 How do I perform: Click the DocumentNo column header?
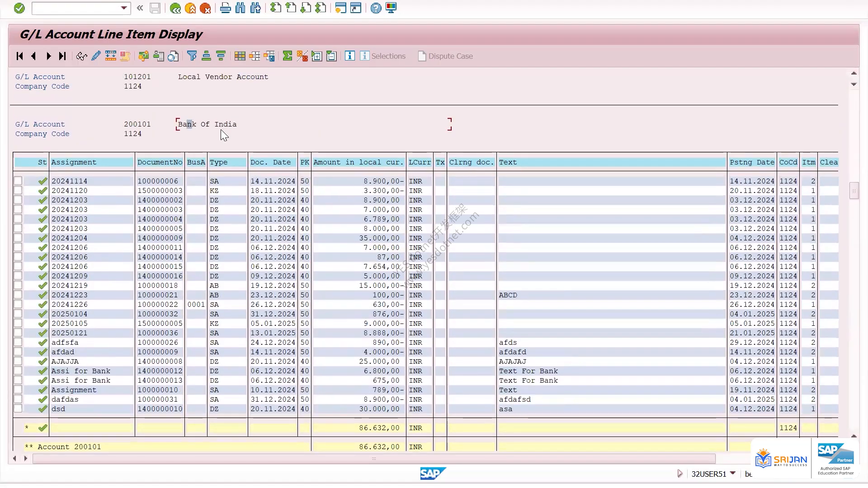pyautogui.click(x=160, y=162)
